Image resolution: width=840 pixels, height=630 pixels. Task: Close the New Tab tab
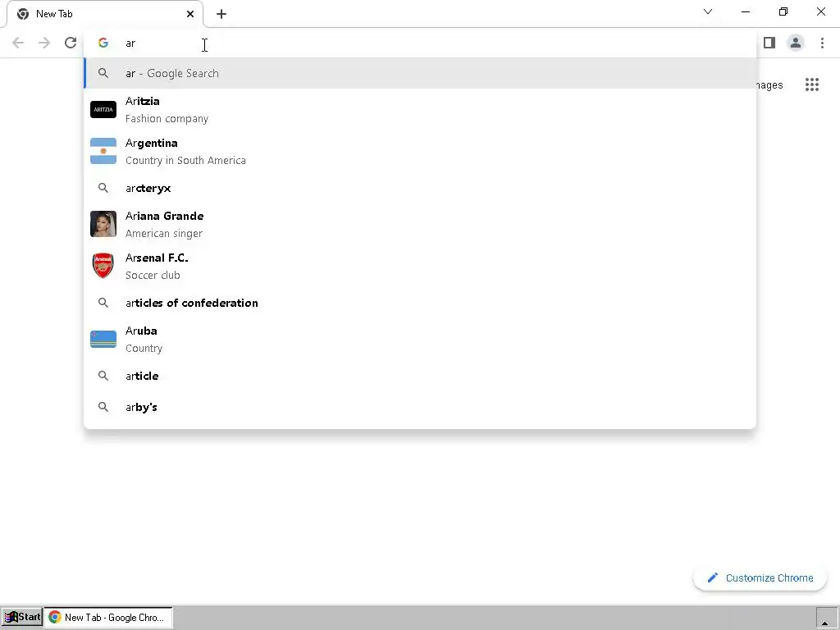(190, 14)
